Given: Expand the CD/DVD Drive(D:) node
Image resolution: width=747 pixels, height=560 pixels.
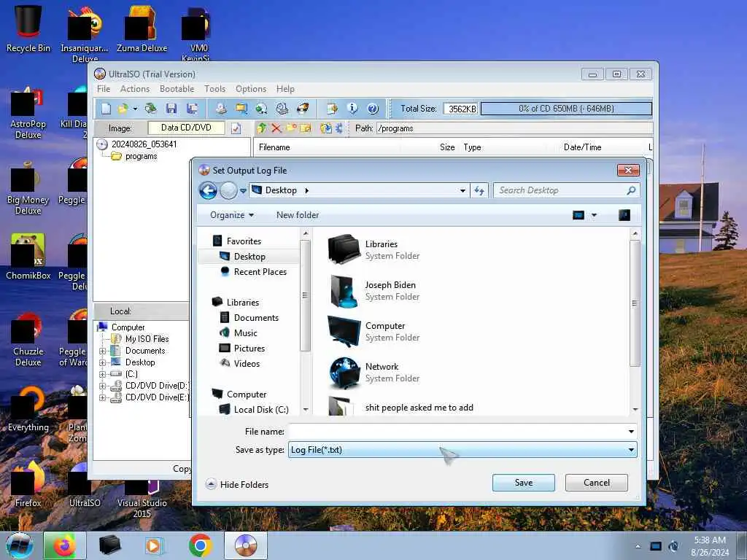Looking at the screenshot, I should point(102,386).
